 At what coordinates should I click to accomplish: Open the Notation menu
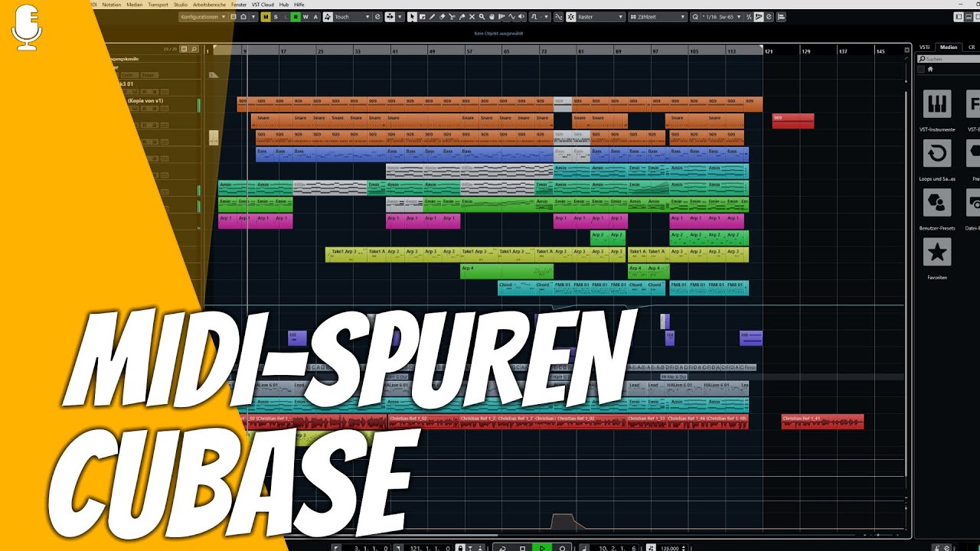[111, 4]
